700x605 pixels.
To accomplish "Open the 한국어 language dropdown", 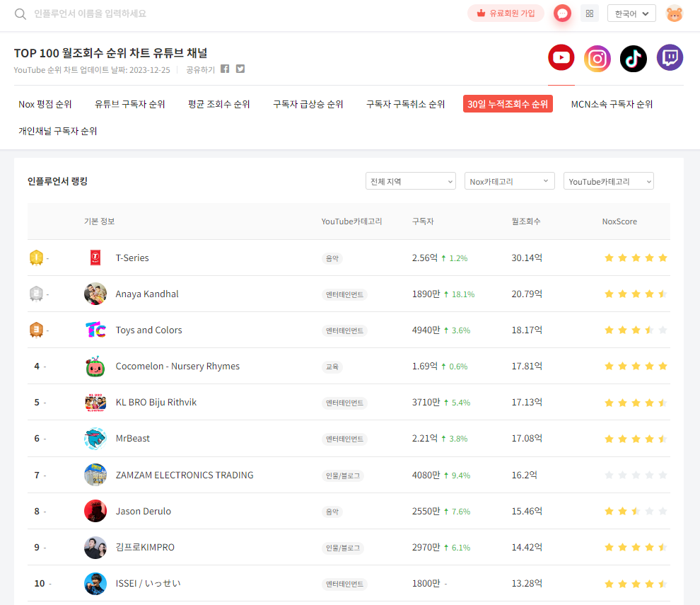I will click(x=631, y=13).
